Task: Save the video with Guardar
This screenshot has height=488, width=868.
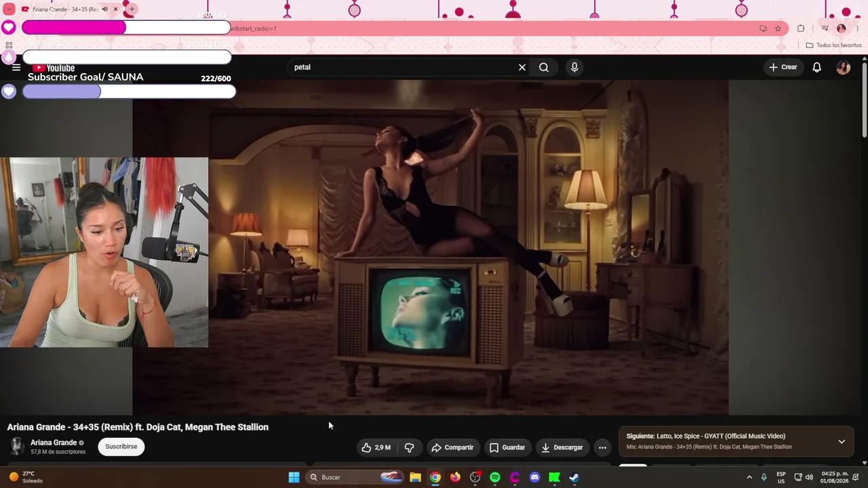Action: (x=507, y=447)
